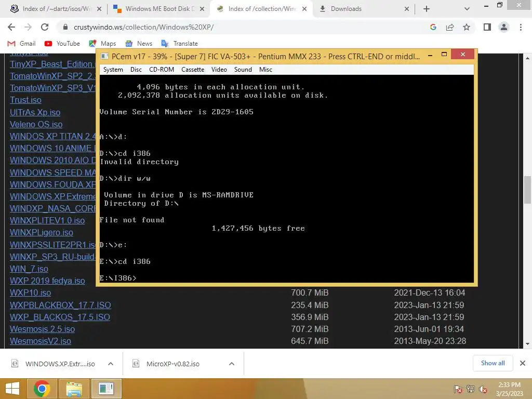Open the Trust.iso link
This screenshot has width=532, height=399.
(x=25, y=100)
